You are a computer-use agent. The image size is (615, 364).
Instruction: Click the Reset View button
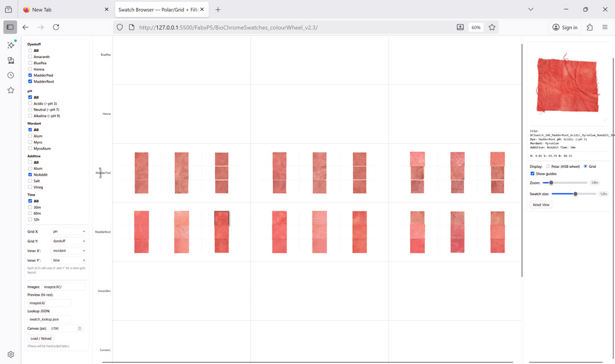[541, 205]
